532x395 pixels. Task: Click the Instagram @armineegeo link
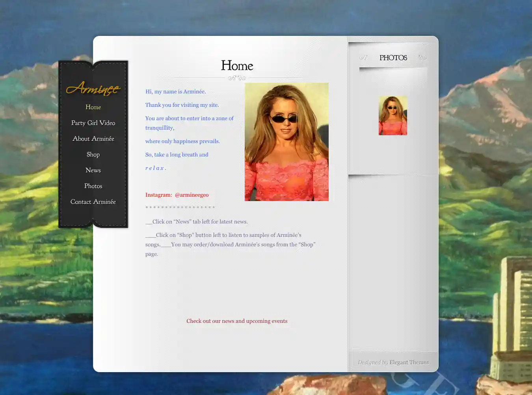pos(192,195)
